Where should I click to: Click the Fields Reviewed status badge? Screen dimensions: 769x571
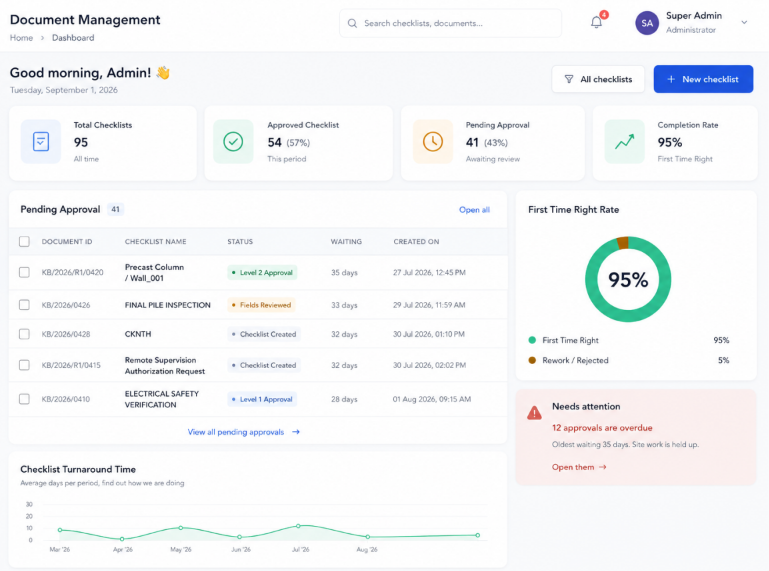click(x=261, y=305)
